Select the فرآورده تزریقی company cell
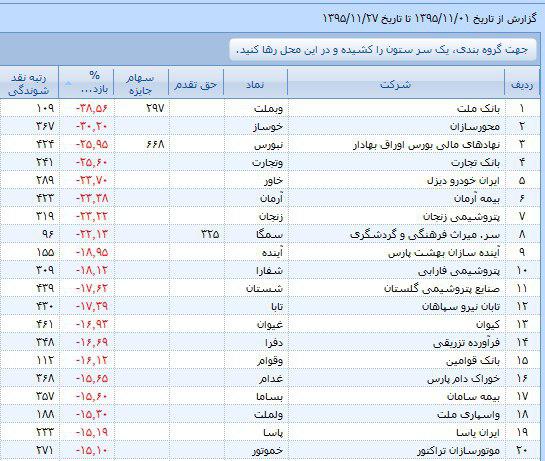 click(397, 342)
